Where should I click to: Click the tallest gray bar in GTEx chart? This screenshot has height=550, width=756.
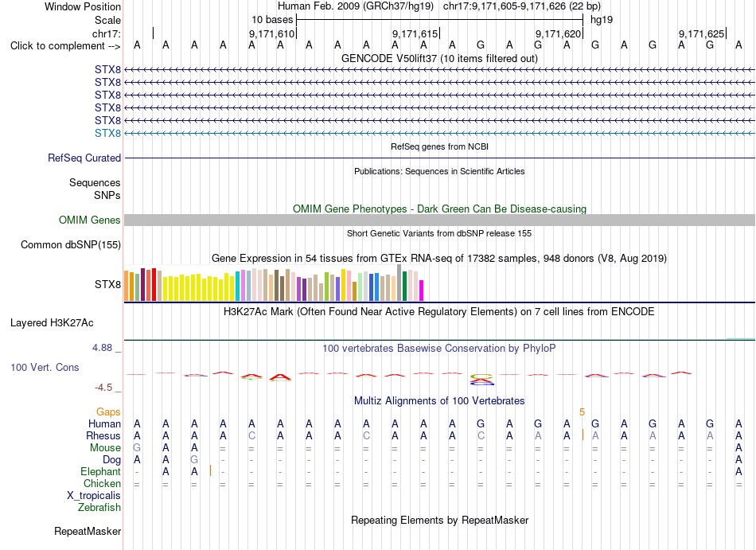399,283
